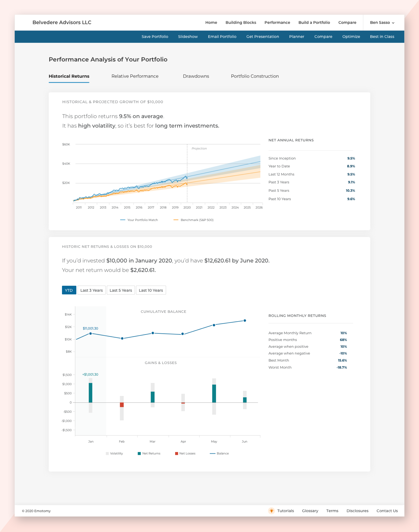Click the June cumulative balance point
This screenshot has height=532, width=419.
pyautogui.click(x=245, y=321)
